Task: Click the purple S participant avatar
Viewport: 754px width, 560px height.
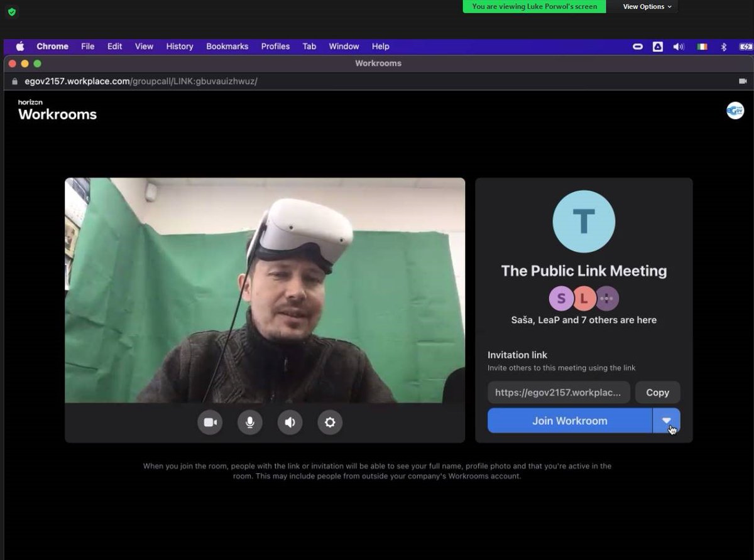Action: tap(561, 299)
